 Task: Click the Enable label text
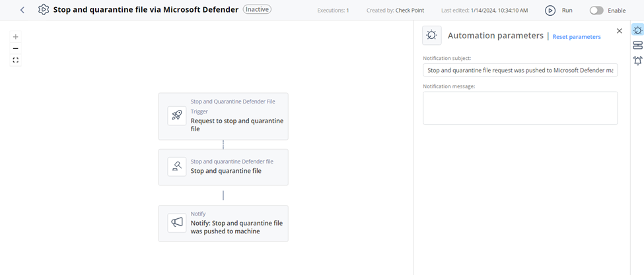pos(617,11)
